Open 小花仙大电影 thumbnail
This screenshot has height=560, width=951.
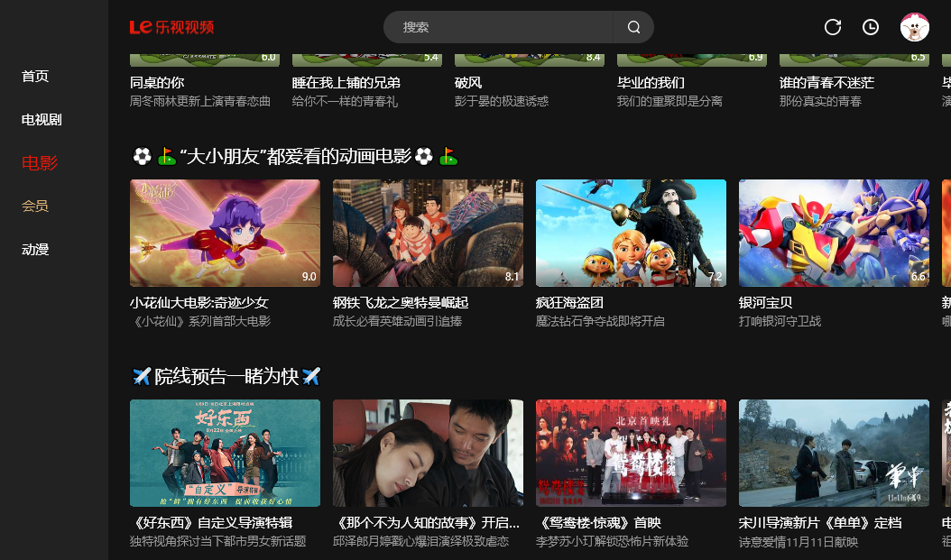pyautogui.click(x=225, y=233)
